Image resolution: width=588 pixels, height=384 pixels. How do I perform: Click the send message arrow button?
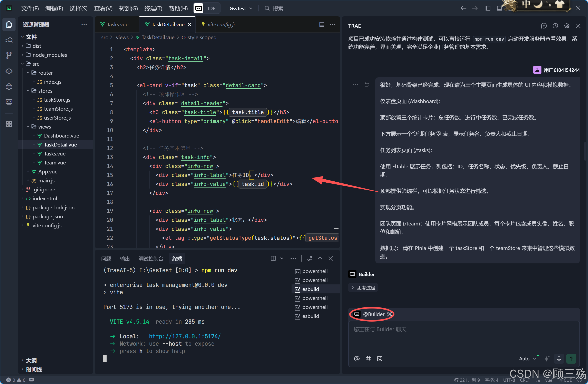571,358
